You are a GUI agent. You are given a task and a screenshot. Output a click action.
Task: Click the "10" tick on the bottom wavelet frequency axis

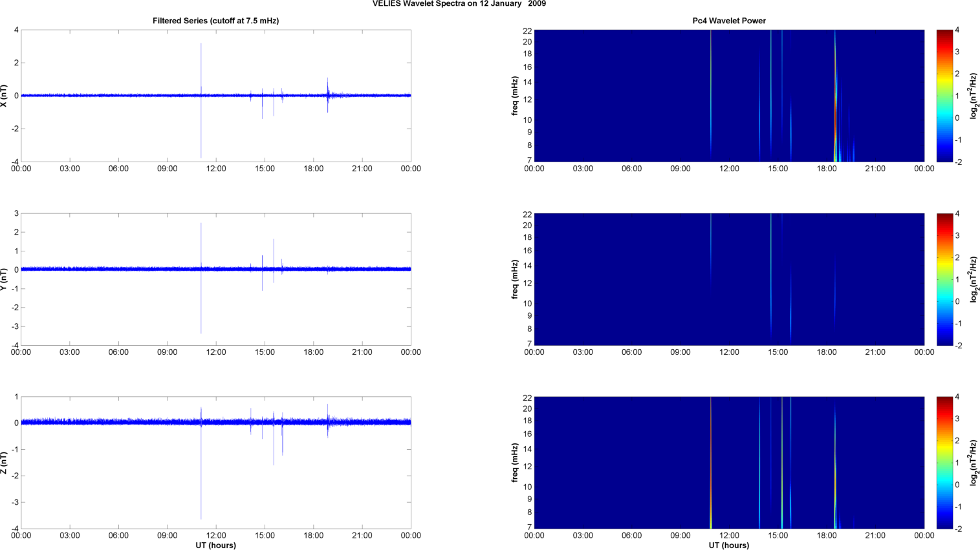527,487
